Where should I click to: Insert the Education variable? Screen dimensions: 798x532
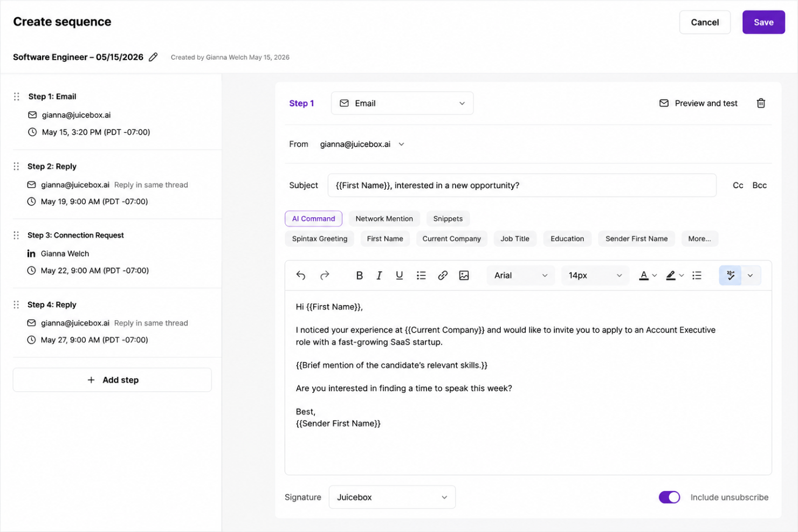[567, 239]
